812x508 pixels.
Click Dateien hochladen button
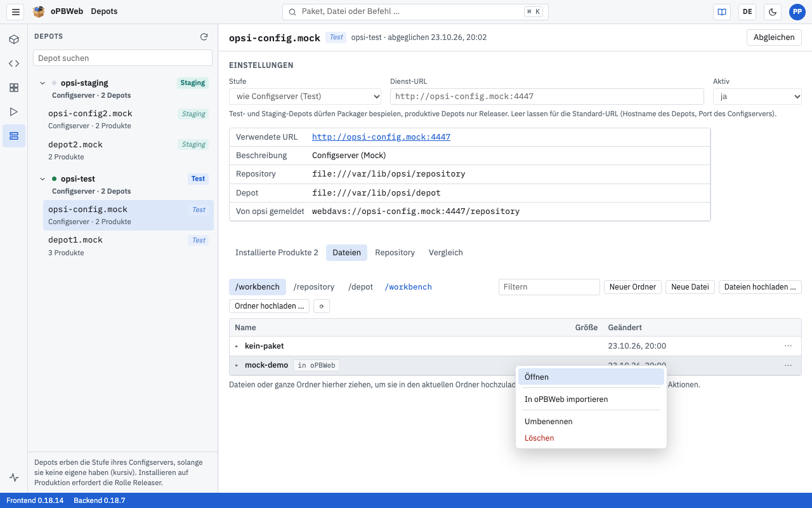tap(760, 287)
